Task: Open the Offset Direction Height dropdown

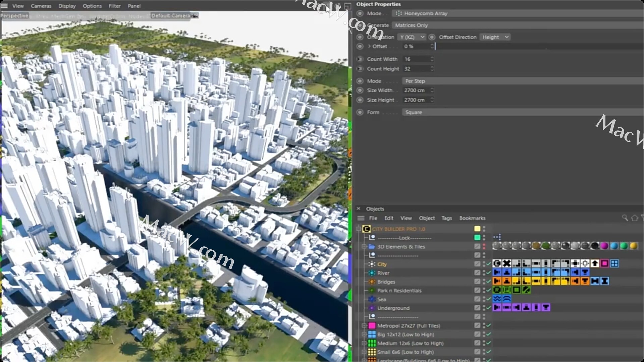Action: (x=495, y=37)
